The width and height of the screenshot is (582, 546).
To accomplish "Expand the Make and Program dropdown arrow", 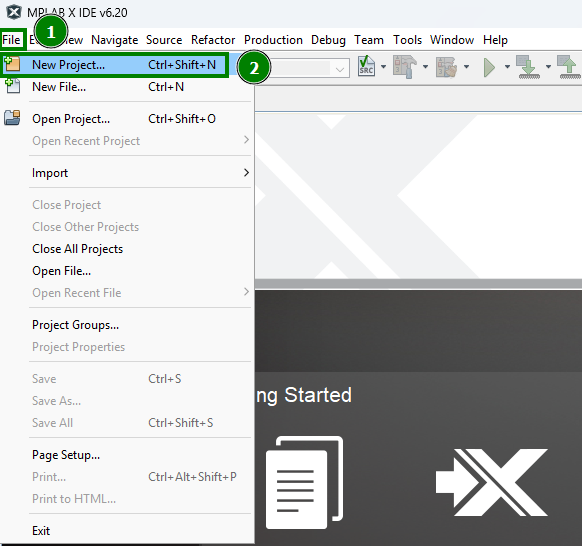I will point(548,67).
